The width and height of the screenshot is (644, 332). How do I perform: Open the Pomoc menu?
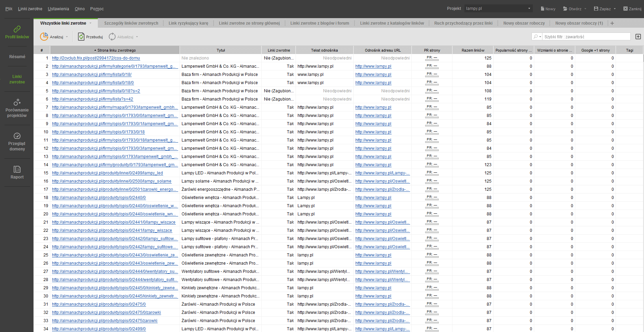[97, 9]
